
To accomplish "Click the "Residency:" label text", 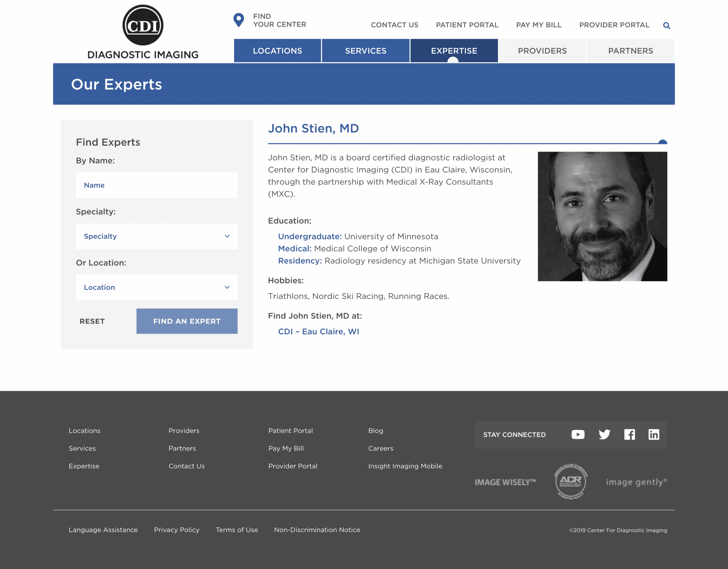I will coord(300,261).
